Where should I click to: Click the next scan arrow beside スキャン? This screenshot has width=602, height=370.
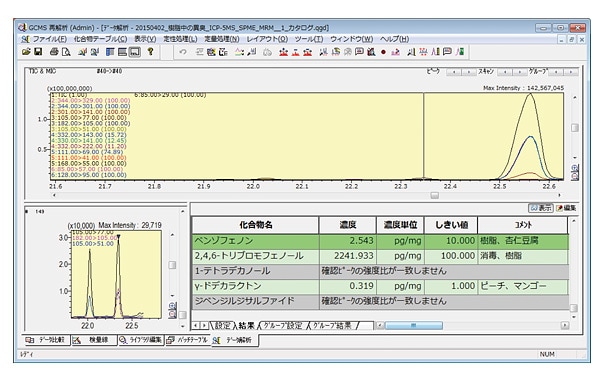(519, 72)
